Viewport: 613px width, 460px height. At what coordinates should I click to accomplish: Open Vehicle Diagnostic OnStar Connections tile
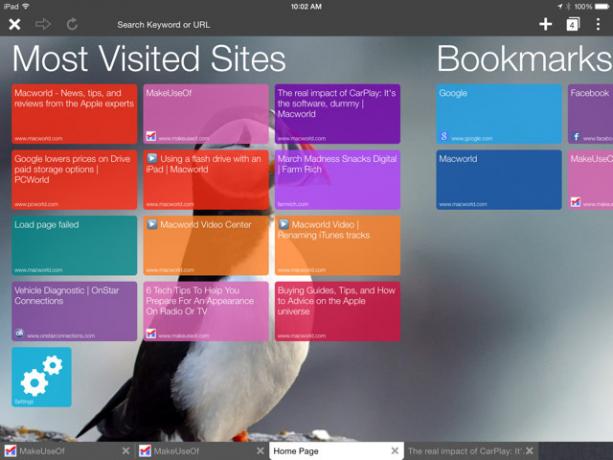(74, 311)
